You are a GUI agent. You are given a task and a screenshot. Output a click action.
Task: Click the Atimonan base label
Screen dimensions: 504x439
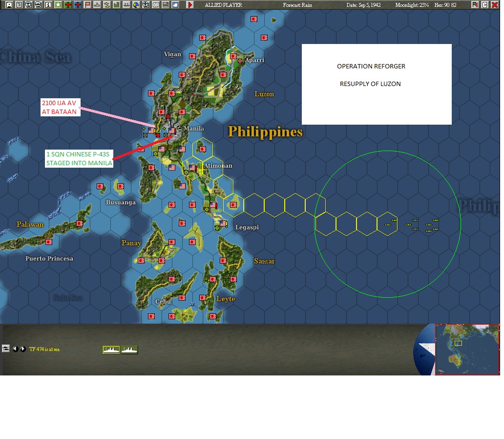218,166
